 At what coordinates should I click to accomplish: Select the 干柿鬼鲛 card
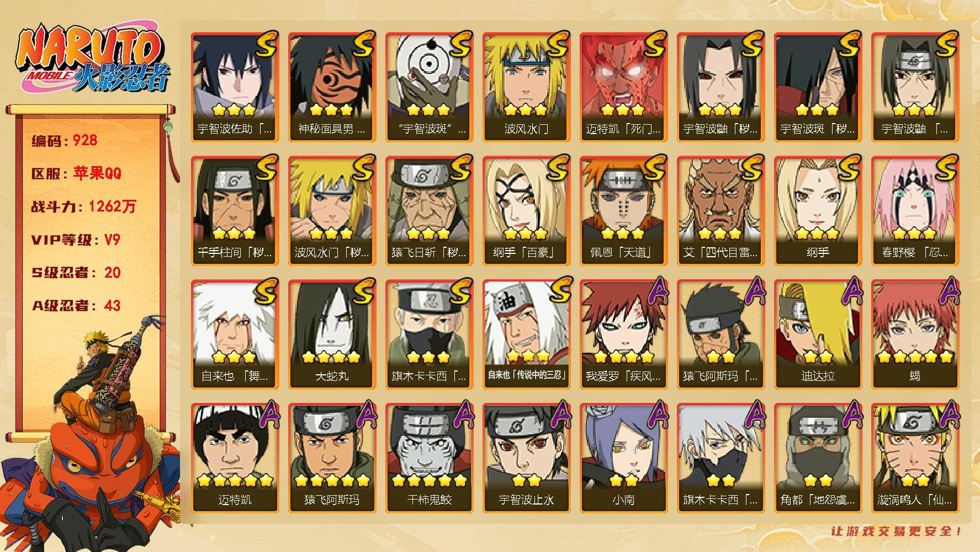pyautogui.click(x=429, y=458)
